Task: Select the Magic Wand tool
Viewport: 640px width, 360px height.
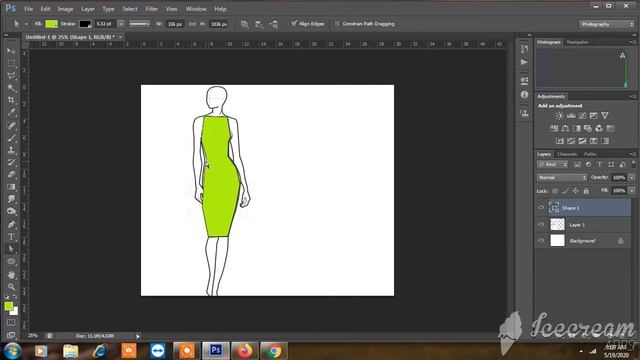Action: (11, 88)
